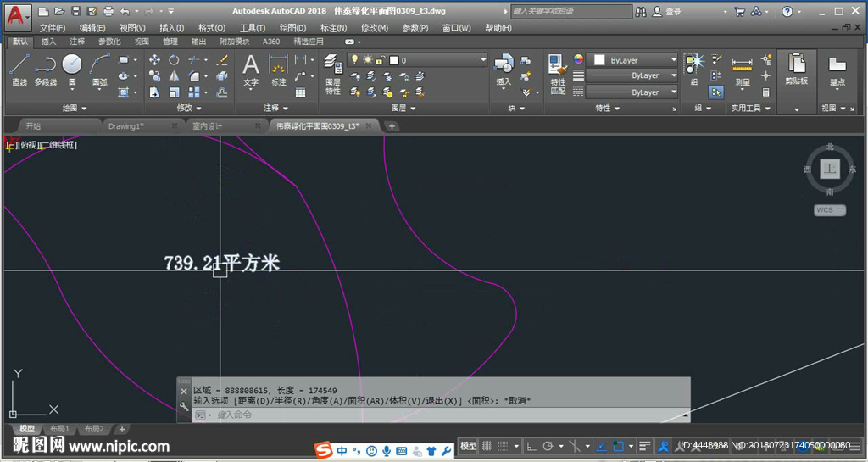Click 登录 sign-in button
Image resolution: width=868 pixels, height=462 pixels.
(x=674, y=12)
